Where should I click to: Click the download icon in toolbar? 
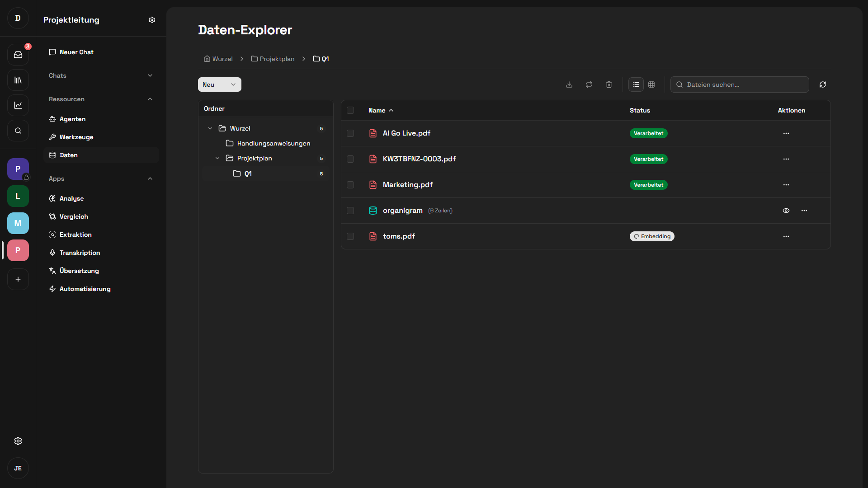(569, 84)
